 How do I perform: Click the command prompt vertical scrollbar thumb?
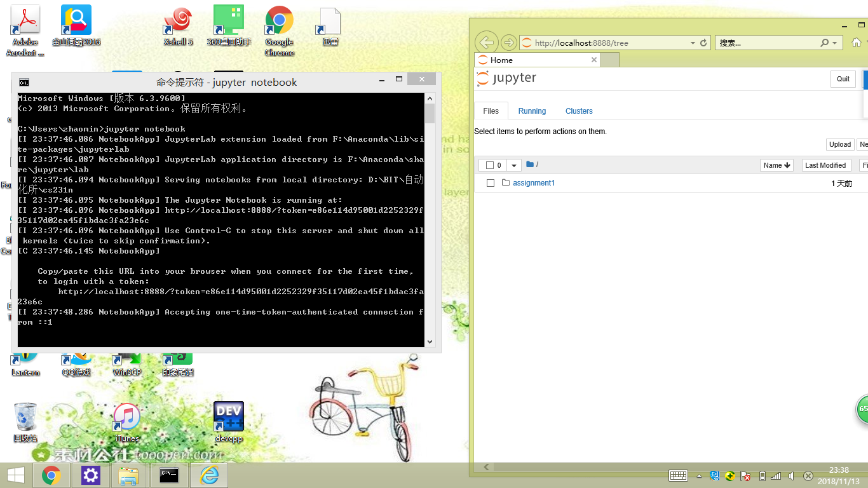point(430,113)
